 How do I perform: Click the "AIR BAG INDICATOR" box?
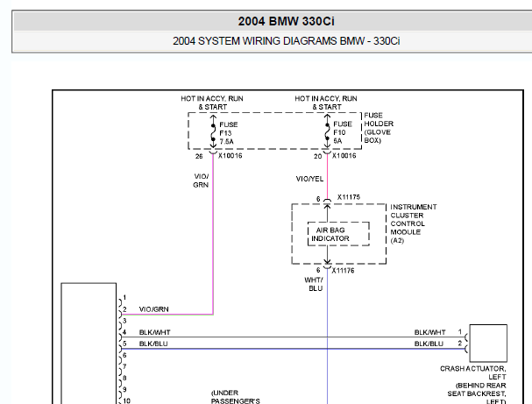pos(338,234)
